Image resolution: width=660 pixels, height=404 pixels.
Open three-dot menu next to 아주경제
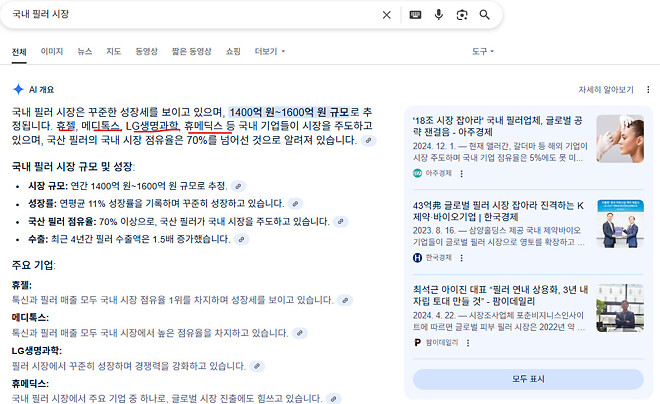coord(461,173)
